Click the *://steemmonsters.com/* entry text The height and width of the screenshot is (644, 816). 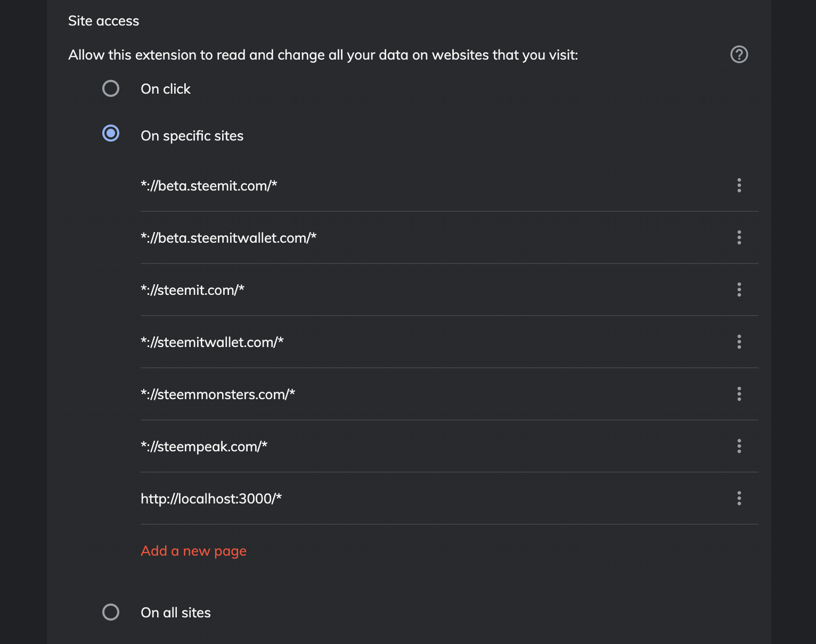[218, 394]
